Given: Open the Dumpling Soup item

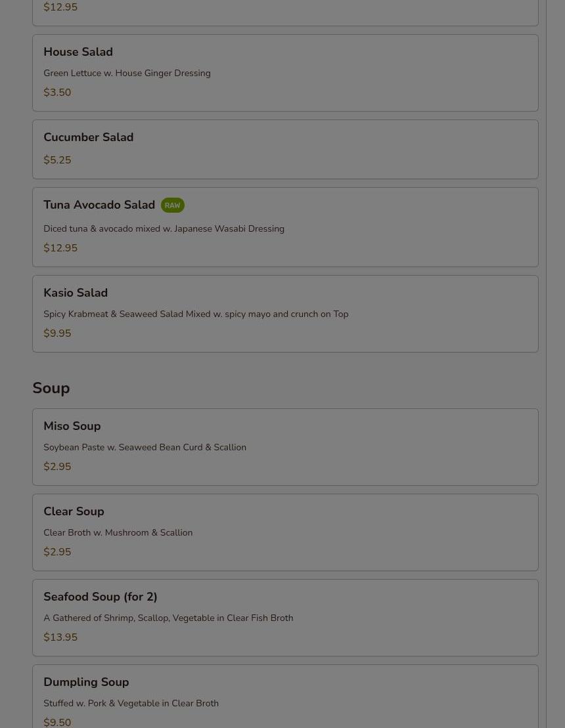Looking at the screenshot, I should (x=285, y=696).
